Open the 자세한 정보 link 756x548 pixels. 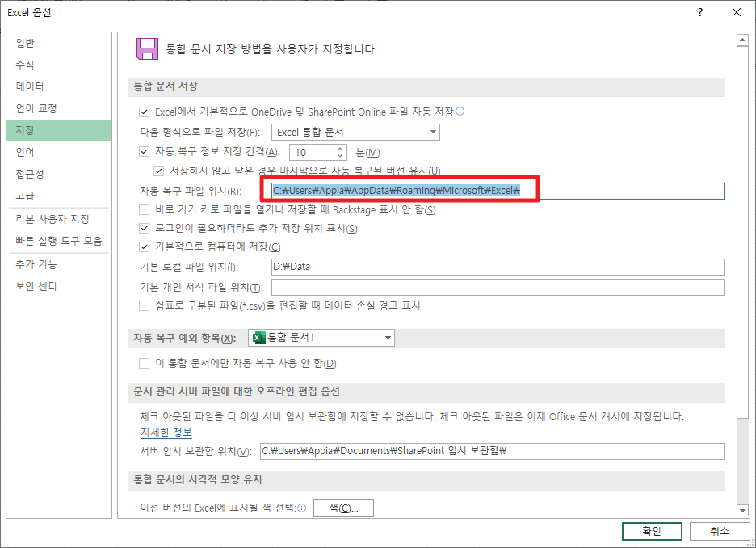(166, 432)
